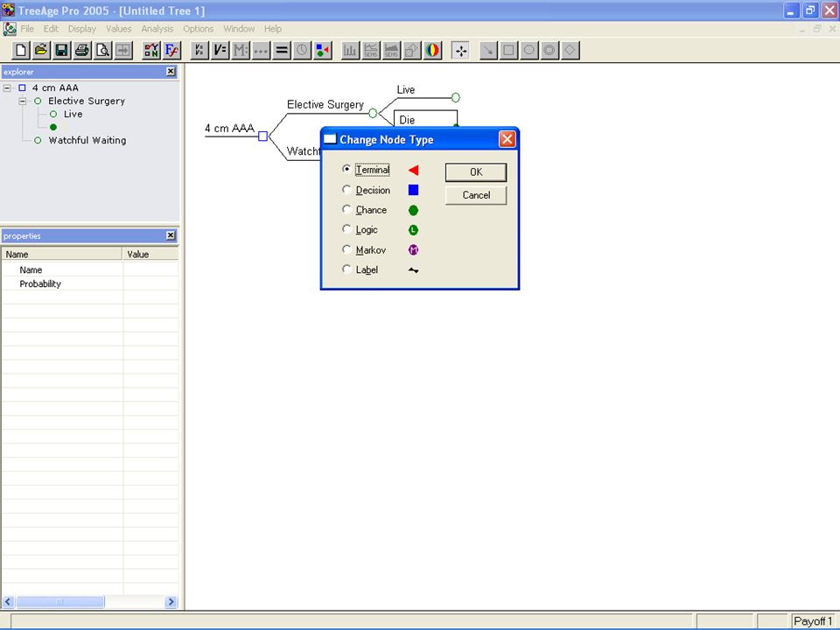Click the multicolor circle toolbar icon

[431, 51]
